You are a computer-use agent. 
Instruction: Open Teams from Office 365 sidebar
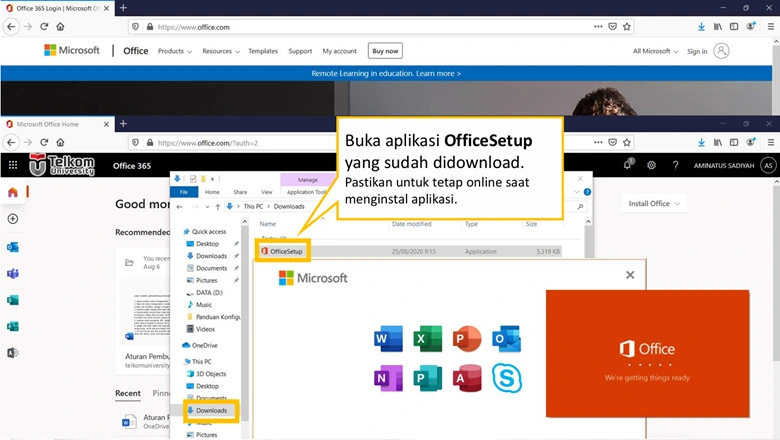coord(13,273)
